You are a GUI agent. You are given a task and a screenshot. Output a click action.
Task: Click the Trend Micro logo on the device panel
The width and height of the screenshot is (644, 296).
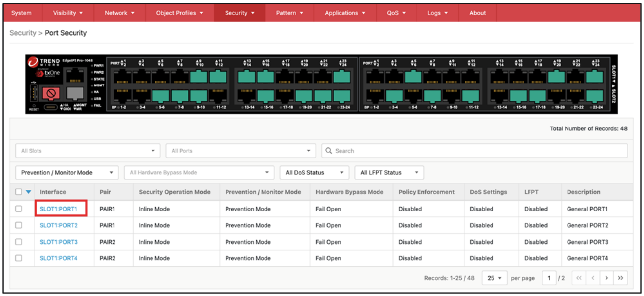pos(43,62)
